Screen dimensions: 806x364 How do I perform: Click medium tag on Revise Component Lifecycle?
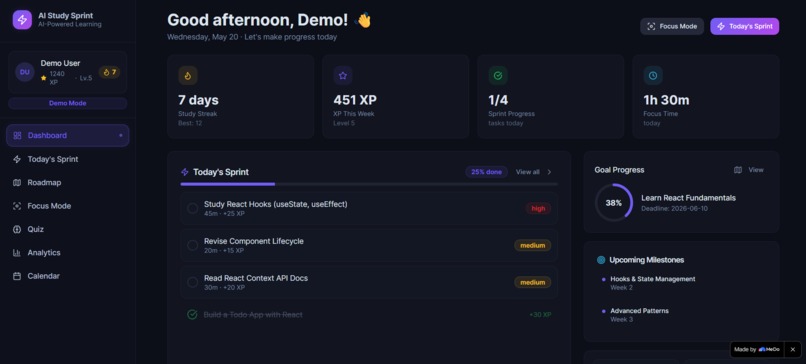click(533, 246)
